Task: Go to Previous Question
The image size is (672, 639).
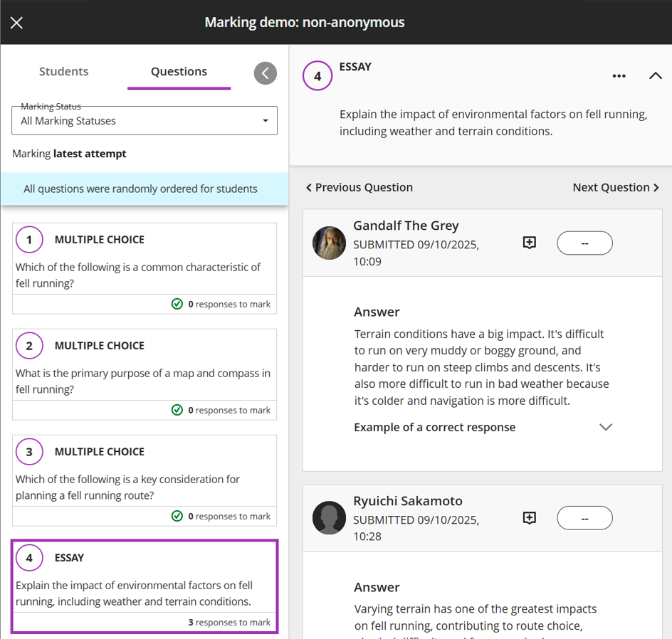Action: 359,187
